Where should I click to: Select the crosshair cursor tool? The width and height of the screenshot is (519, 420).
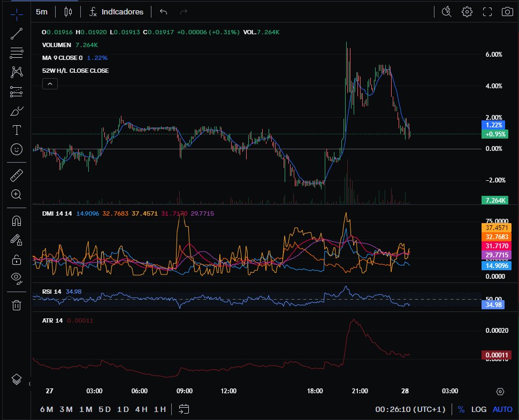[17, 14]
